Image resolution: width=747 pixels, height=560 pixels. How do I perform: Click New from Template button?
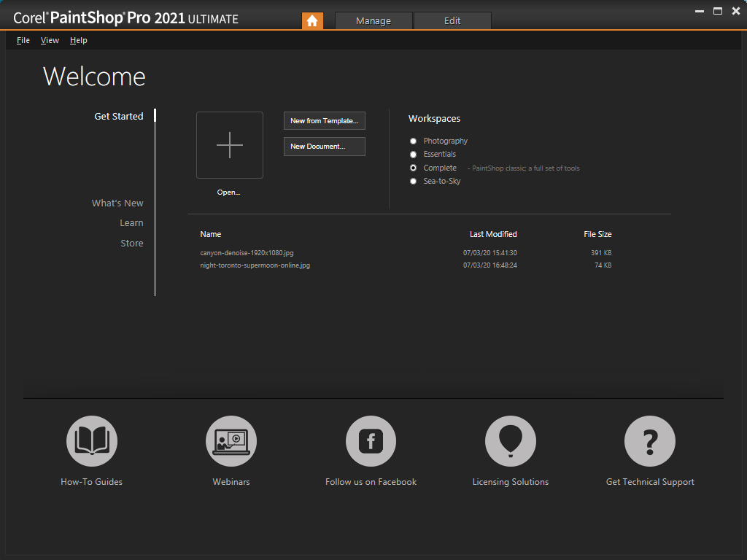click(325, 121)
